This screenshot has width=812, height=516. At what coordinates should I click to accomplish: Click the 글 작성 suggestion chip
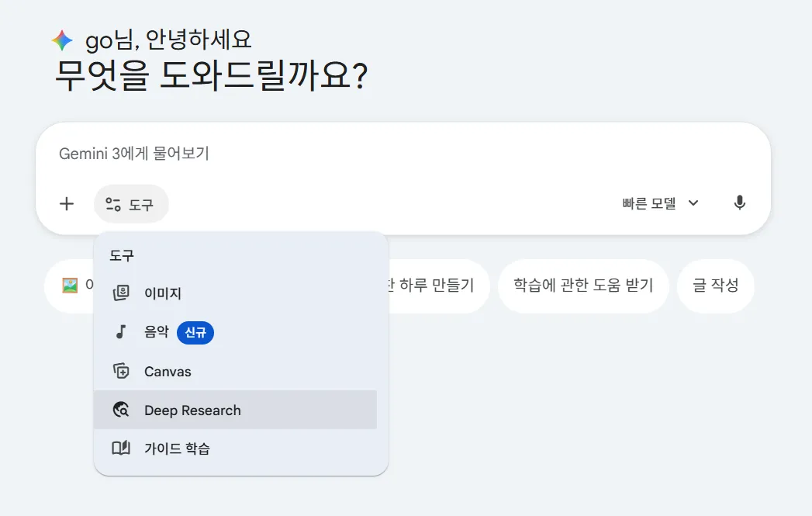point(716,286)
